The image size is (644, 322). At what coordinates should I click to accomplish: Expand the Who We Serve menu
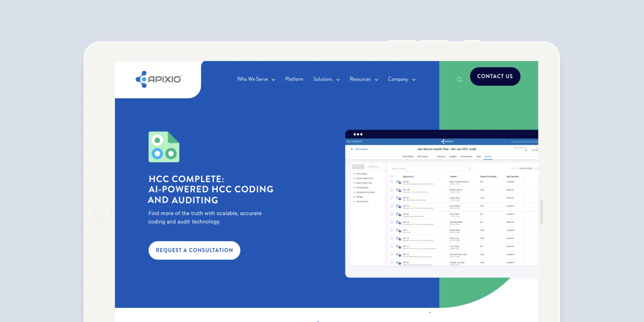click(256, 79)
